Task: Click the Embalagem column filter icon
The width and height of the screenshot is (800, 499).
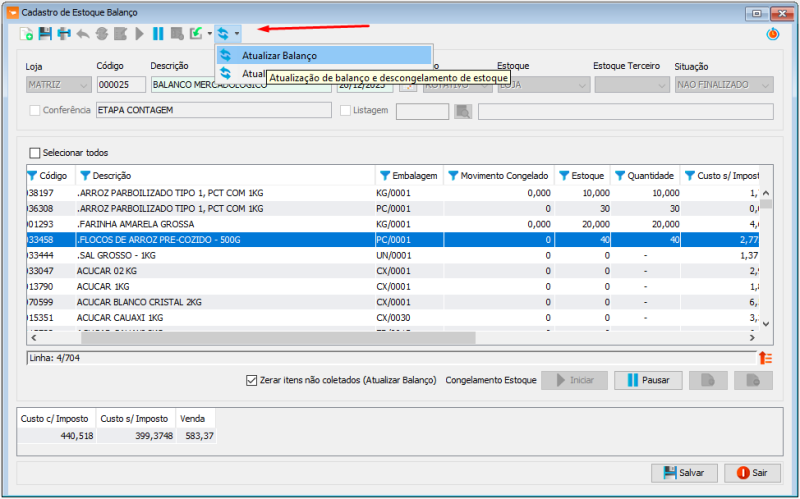Action: tap(385, 176)
